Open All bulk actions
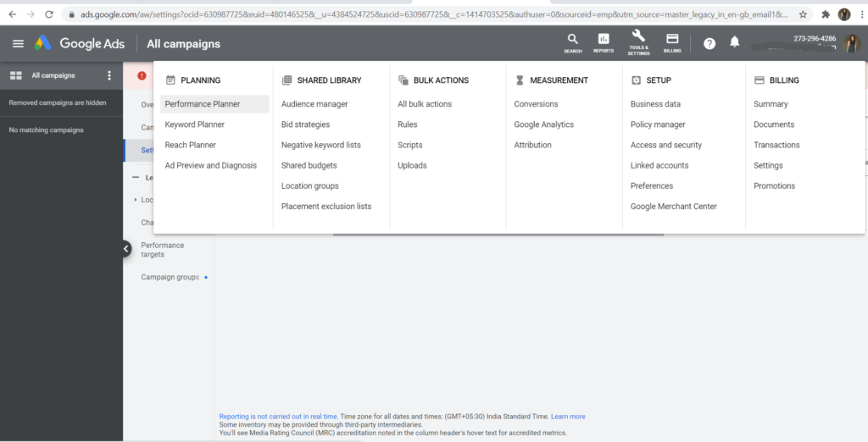 click(425, 104)
